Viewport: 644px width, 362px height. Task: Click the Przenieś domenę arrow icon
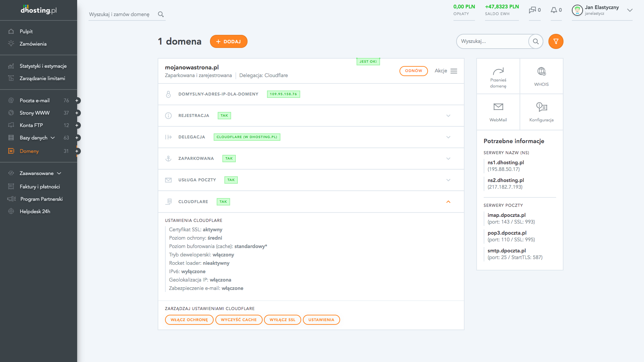point(498,71)
